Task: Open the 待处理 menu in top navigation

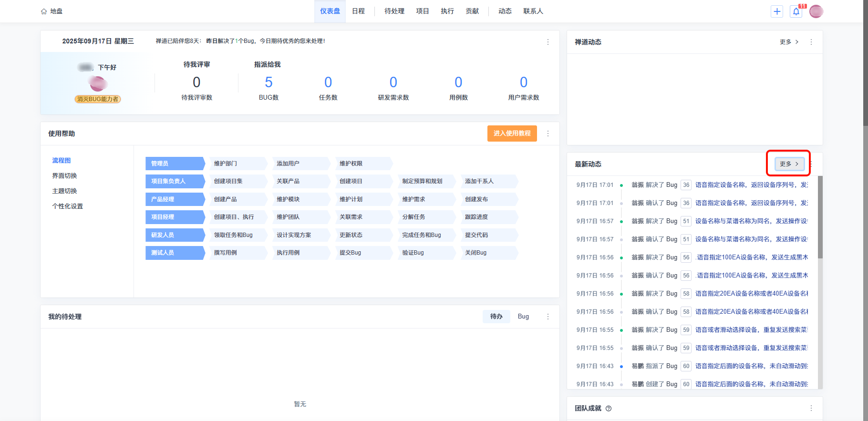Action: pyautogui.click(x=394, y=11)
